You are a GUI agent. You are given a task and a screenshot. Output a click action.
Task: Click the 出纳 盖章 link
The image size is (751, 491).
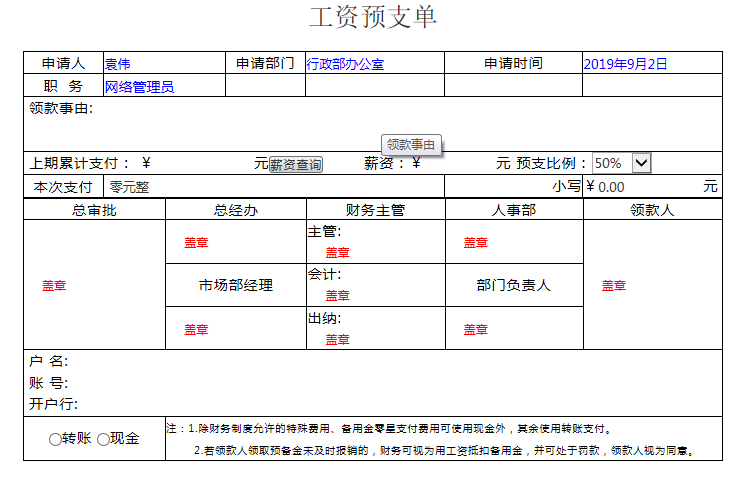[337, 340]
